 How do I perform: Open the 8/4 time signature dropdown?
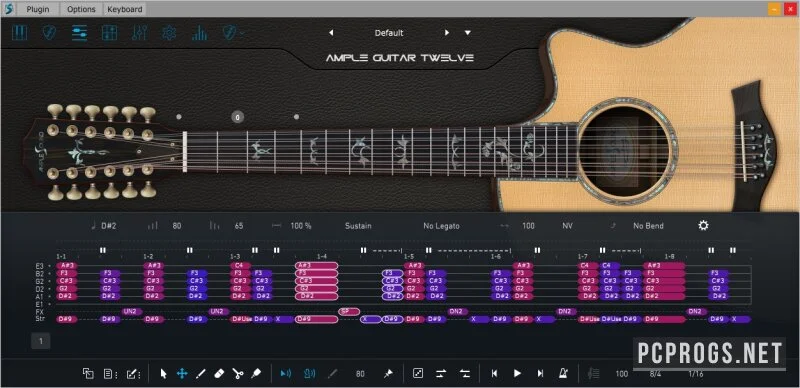[x=656, y=374]
